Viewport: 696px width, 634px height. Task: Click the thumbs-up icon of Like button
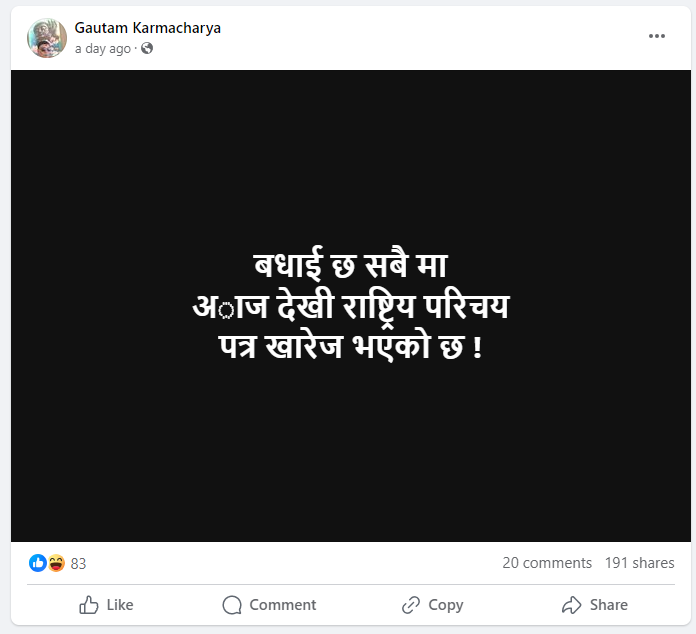click(89, 605)
